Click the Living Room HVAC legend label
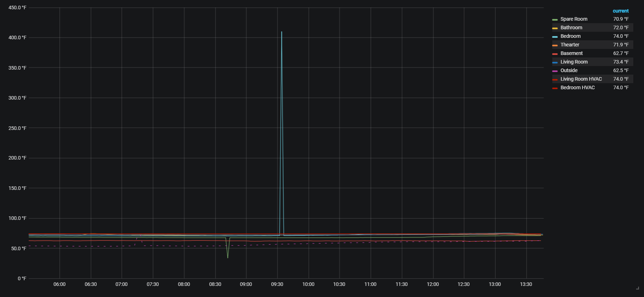 [x=581, y=79]
